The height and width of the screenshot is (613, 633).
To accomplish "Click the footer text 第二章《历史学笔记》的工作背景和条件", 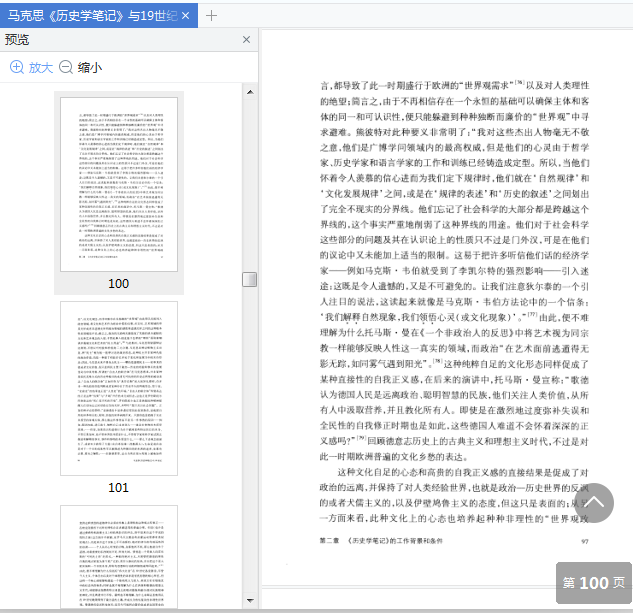I will tap(381, 541).
